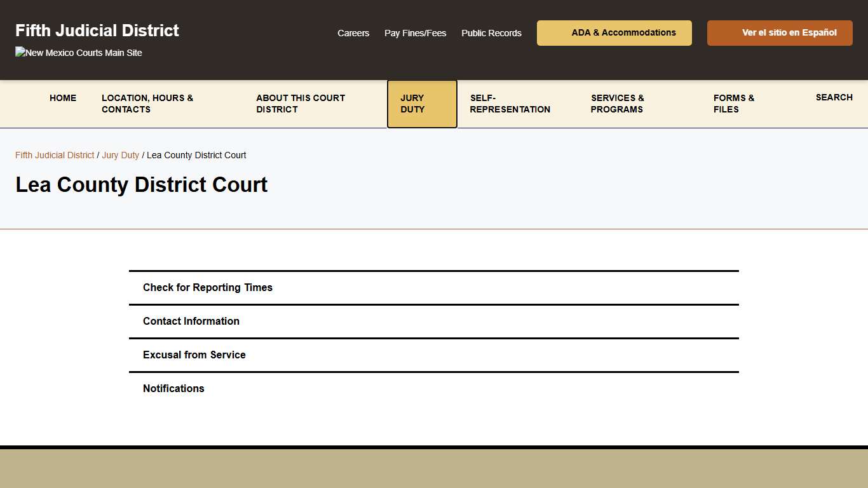
Task: Expand the Check for Reporting Times section
Action: click(208, 287)
